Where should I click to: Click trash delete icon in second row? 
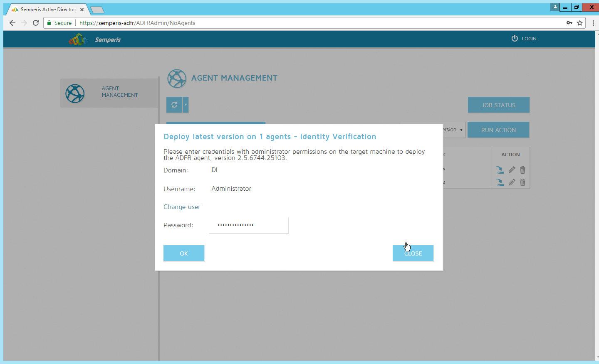pos(523,182)
